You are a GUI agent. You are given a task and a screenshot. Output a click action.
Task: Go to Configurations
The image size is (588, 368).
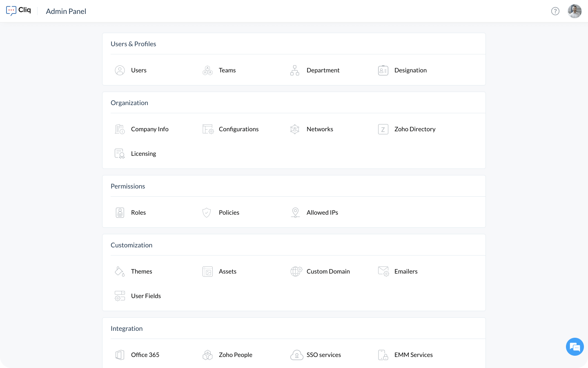tap(238, 129)
